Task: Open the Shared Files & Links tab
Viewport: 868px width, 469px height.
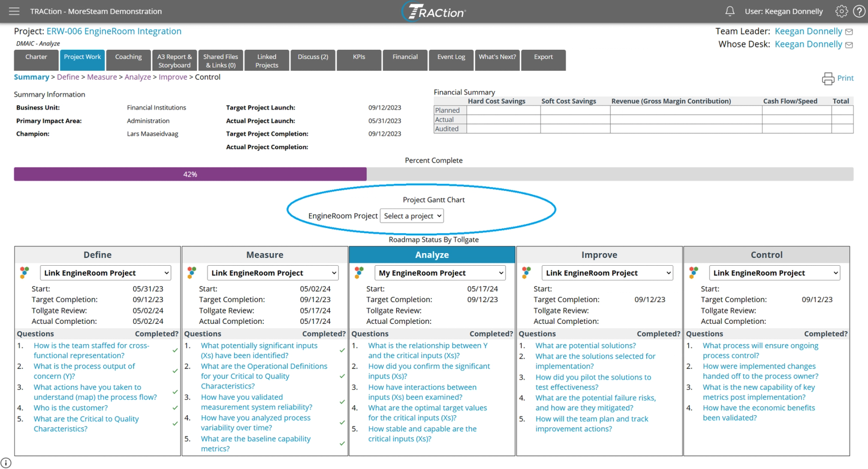Action: point(220,61)
